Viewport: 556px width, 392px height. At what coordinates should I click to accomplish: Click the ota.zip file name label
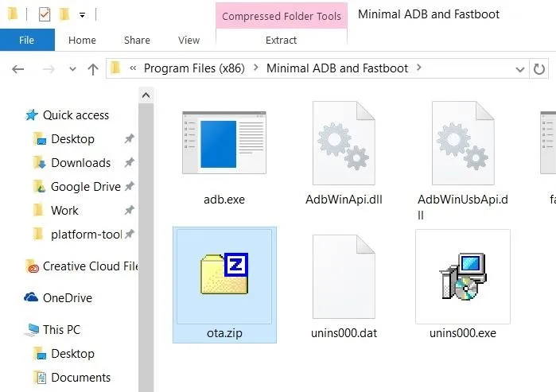pyautogui.click(x=224, y=333)
